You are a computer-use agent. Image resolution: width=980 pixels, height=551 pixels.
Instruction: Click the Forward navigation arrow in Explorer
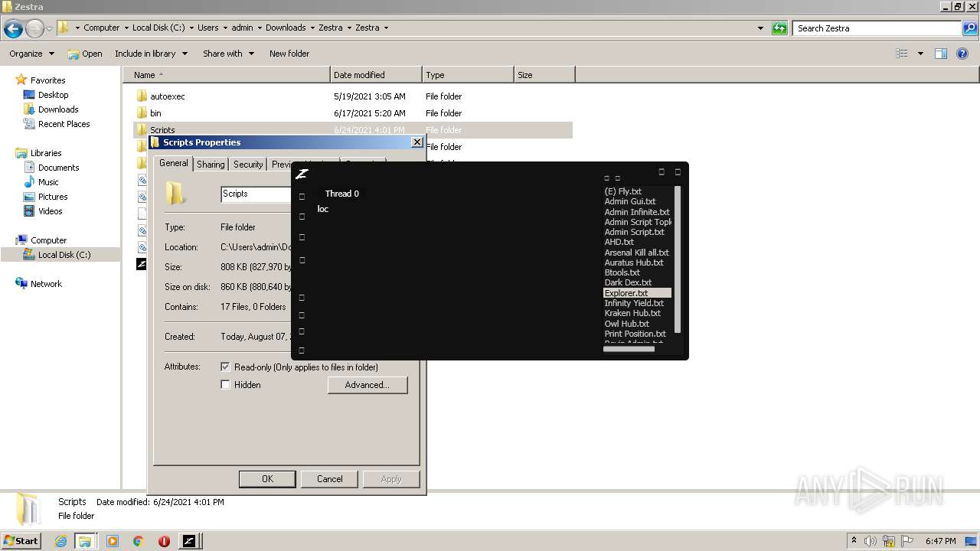coord(34,28)
